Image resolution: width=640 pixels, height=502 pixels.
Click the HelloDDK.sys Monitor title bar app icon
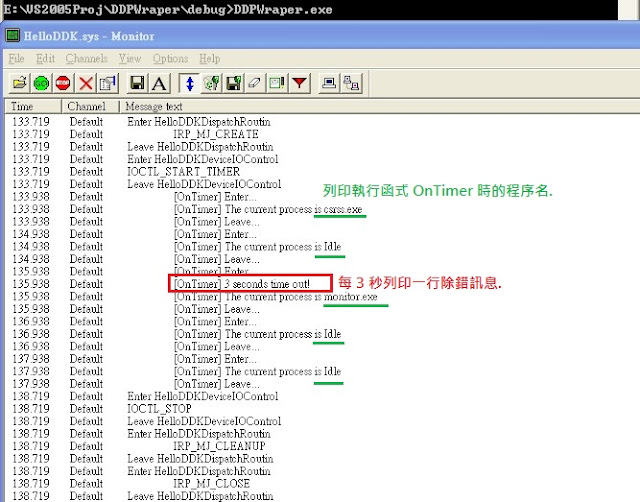pos(12,36)
